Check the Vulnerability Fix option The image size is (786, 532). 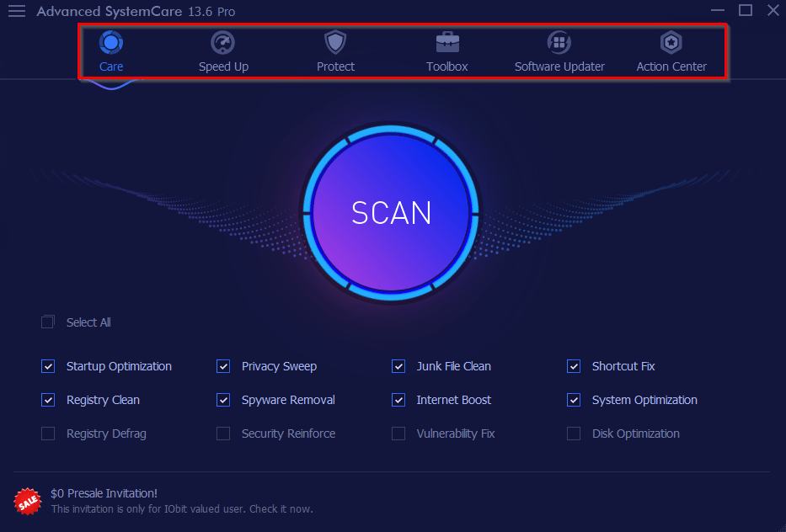[398, 434]
